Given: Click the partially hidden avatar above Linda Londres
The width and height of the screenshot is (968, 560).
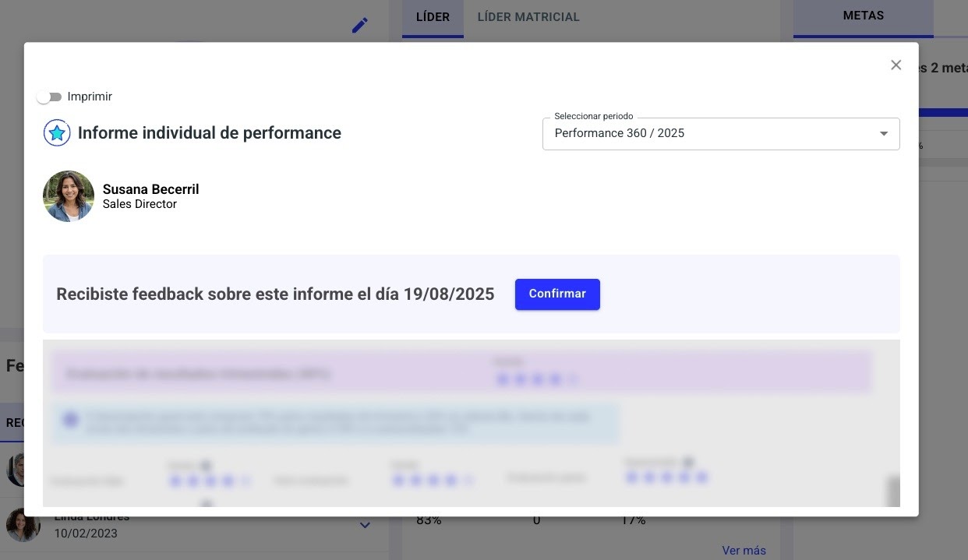Looking at the screenshot, I should [16, 470].
